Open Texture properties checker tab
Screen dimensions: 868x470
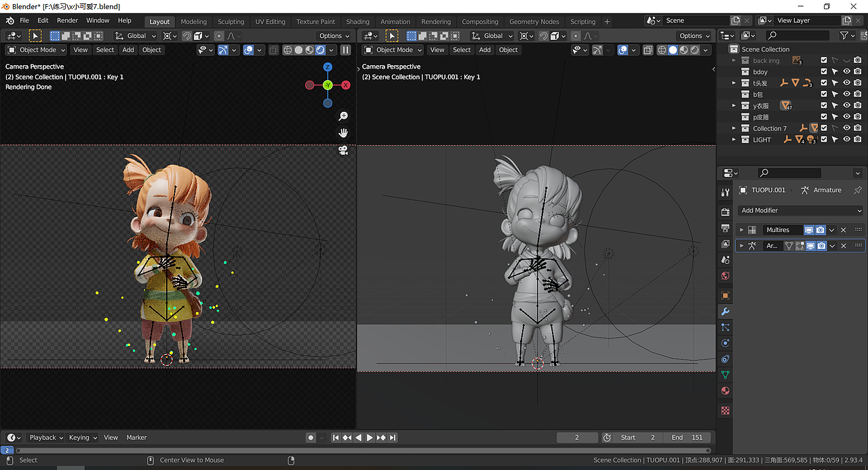(x=725, y=410)
